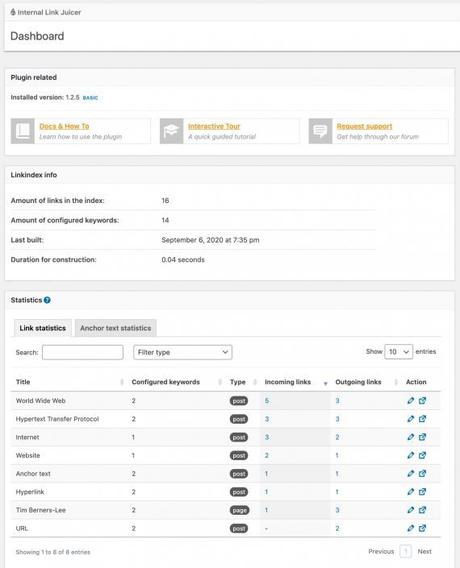Click the Dashboard page heading

pos(37,36)
